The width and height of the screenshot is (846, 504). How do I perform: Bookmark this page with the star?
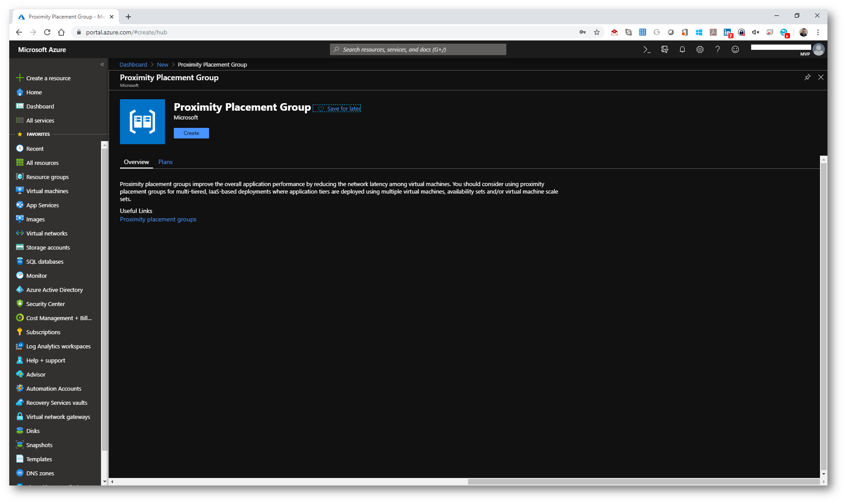pos(596,32)
